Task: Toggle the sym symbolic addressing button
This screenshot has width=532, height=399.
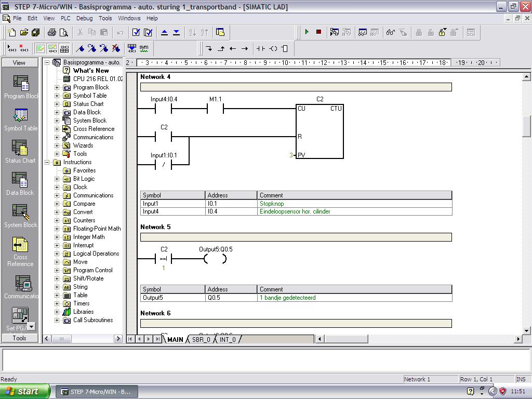Action: point(144,48)
